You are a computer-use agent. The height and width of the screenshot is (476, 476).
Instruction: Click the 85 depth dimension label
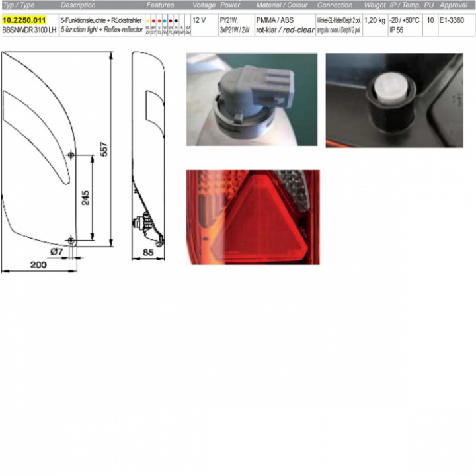[148, 252]
